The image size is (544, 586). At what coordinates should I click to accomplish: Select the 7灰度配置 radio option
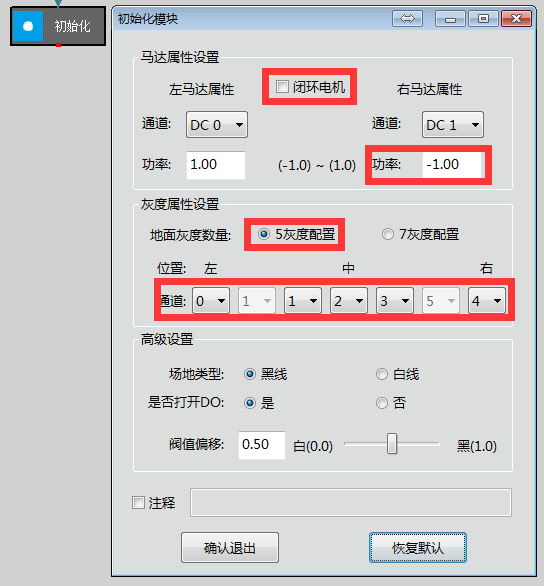tap(387, 234)
